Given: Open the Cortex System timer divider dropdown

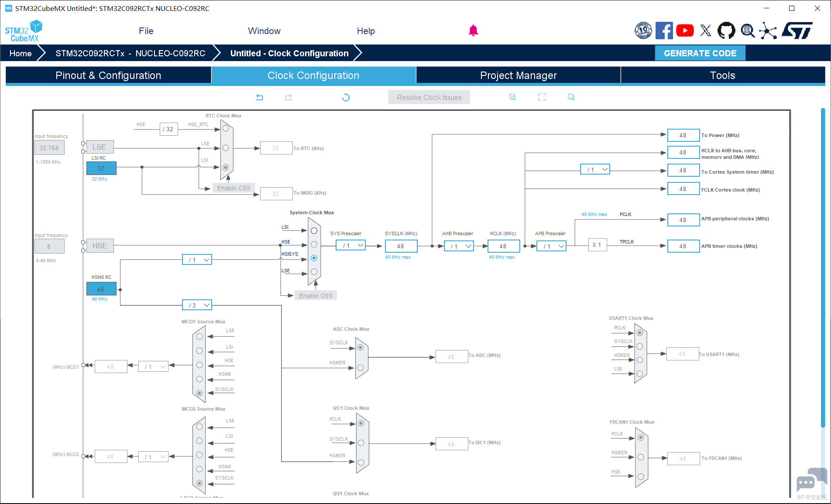Looking at the screenshot, I should (x=595, y=169).
